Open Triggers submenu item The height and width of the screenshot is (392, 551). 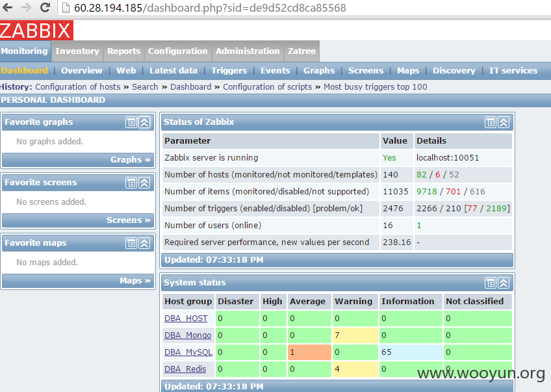229,71
